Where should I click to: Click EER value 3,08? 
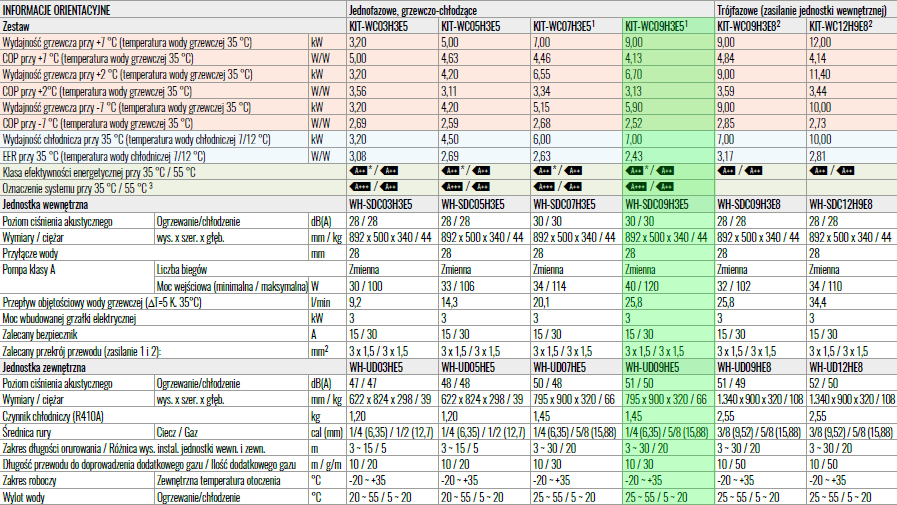point(358,156)
